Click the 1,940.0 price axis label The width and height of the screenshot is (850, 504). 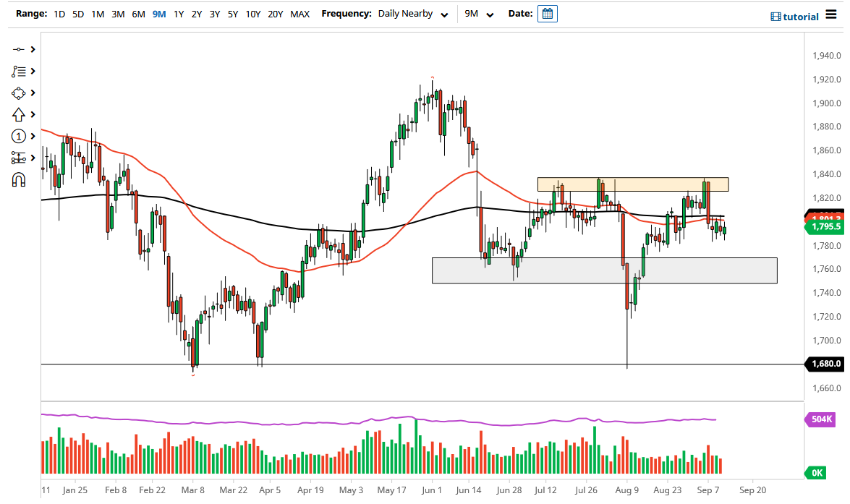click(827, 55)
